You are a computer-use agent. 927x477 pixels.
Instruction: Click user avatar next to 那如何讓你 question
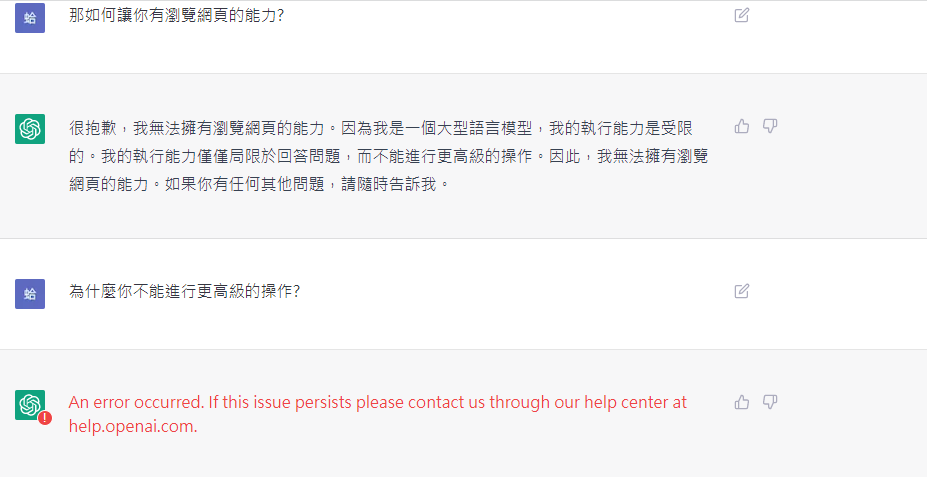tap(30, 18)
